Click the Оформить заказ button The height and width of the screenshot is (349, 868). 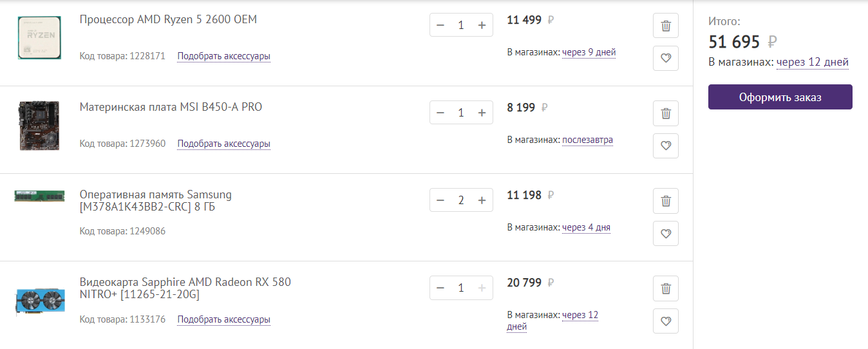[780, 97]
